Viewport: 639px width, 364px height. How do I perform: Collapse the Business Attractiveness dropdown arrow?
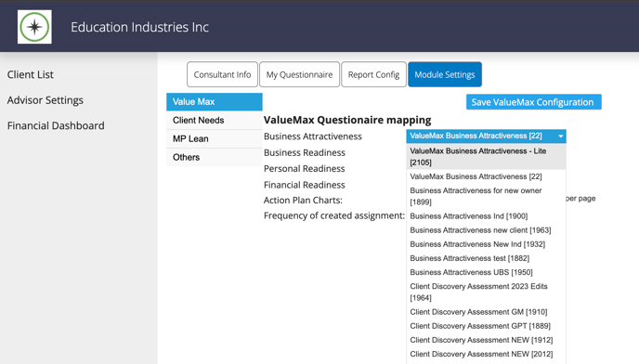click(x=561, y=136)
